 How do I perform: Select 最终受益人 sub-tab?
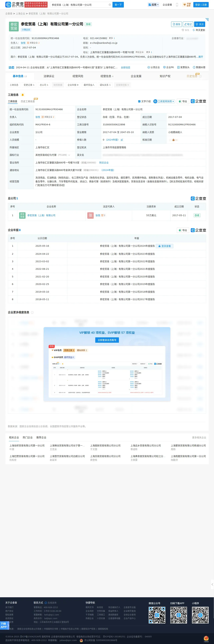point(89,85)
